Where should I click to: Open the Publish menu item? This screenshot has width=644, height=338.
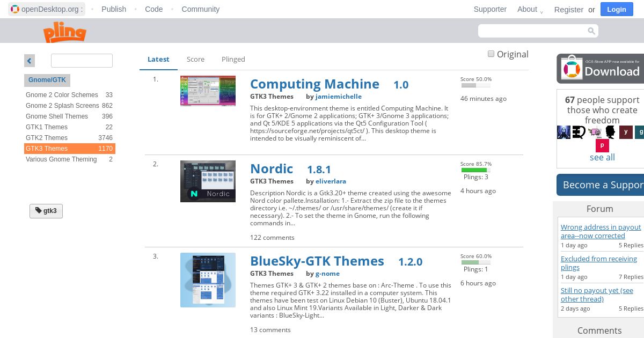click(x=114, y=9)
